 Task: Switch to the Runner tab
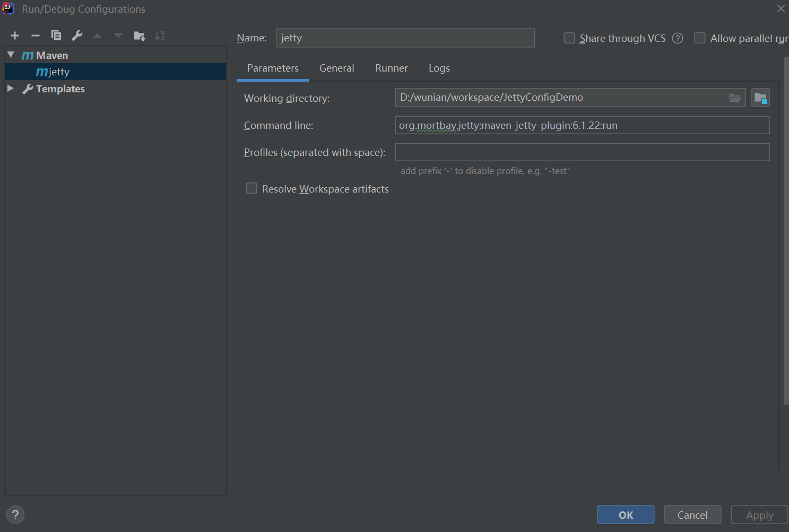pyautogui.click(x=392, y=68)
